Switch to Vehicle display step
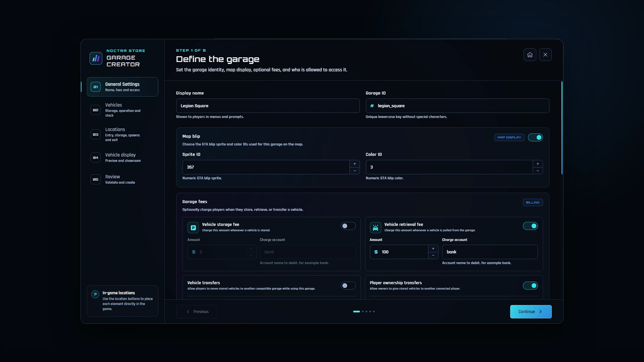644x362 pixels. (122, 158)
